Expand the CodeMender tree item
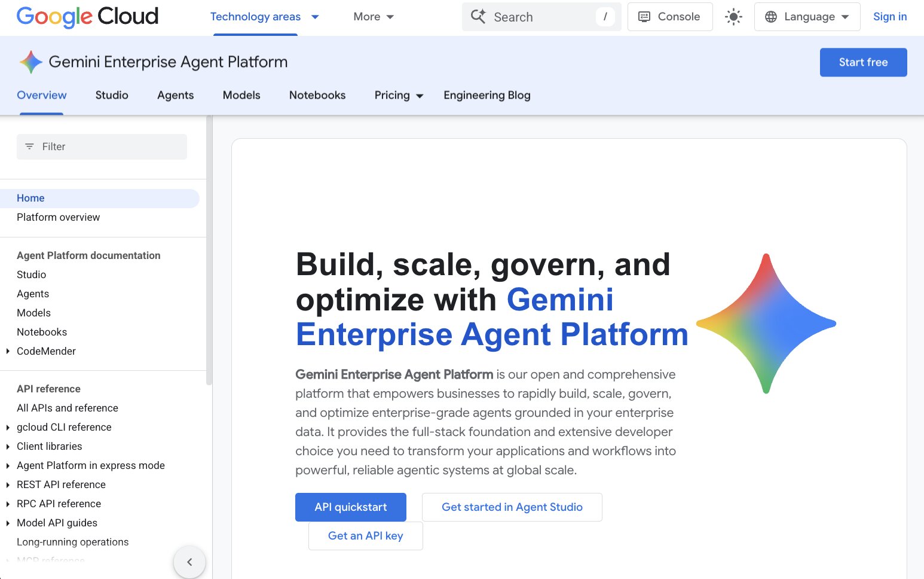The height and width of the screenshot is (579, 924). tap(8, 351)
